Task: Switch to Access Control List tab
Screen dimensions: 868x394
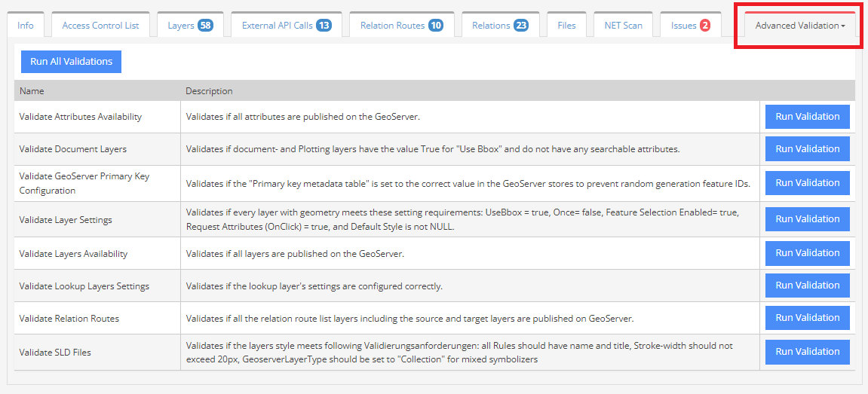Action: point(100,25)
